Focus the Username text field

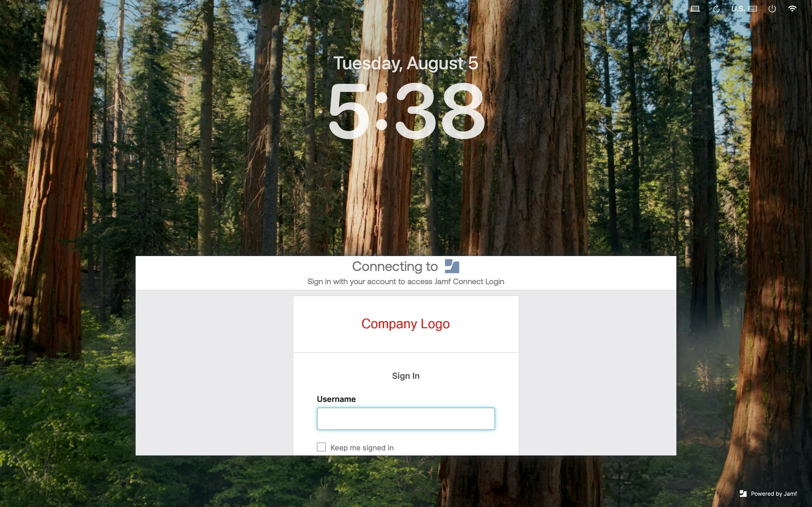[406, 419]
